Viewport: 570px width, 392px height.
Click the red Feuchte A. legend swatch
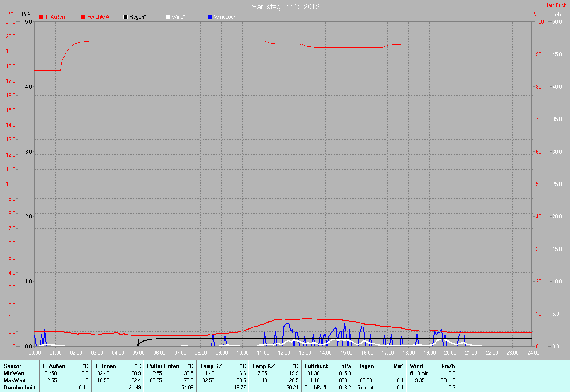pyautogui.click(x=83, y=17)
